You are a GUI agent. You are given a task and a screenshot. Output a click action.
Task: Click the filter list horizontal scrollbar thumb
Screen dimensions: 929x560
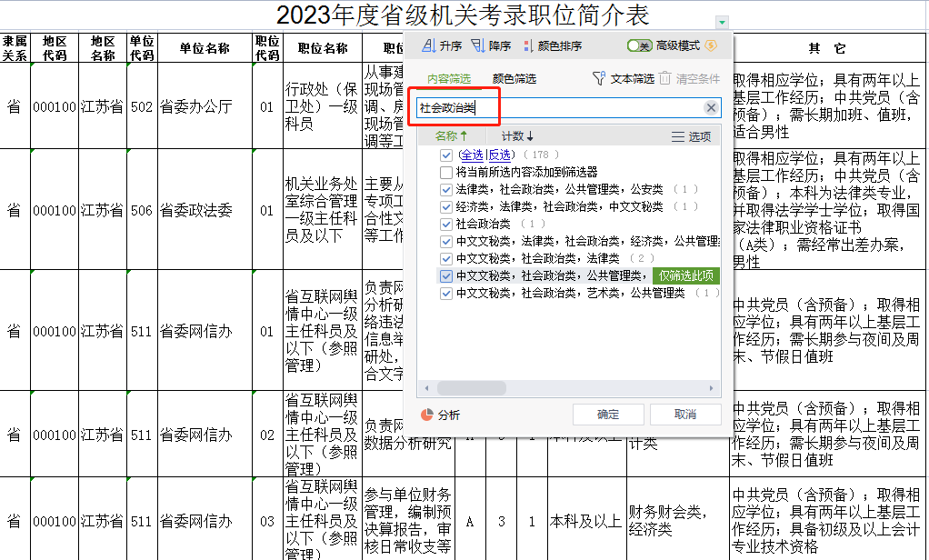click(x=472, y=388)
